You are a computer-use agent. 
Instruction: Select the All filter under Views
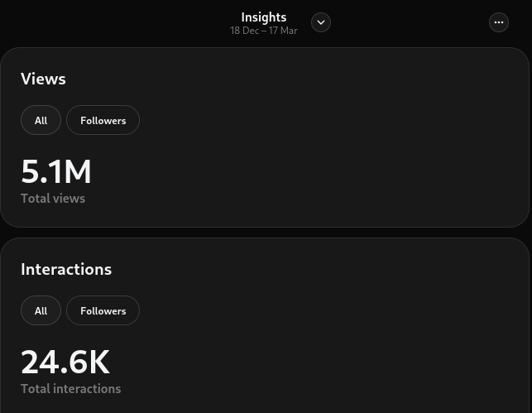point(41,120)
